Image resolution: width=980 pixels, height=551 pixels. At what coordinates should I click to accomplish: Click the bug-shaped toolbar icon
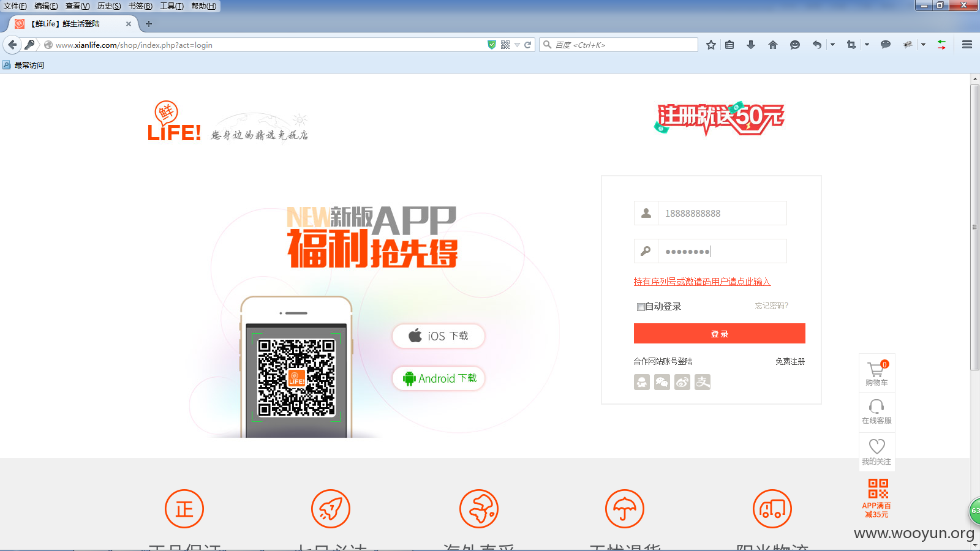pyautogui.click(x=908, y=45)
